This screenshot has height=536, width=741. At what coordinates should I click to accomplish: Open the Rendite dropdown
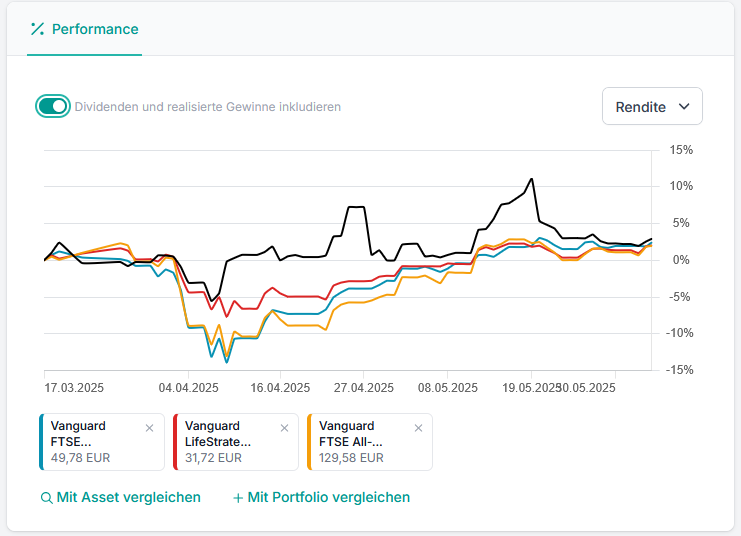pos(652,106)
